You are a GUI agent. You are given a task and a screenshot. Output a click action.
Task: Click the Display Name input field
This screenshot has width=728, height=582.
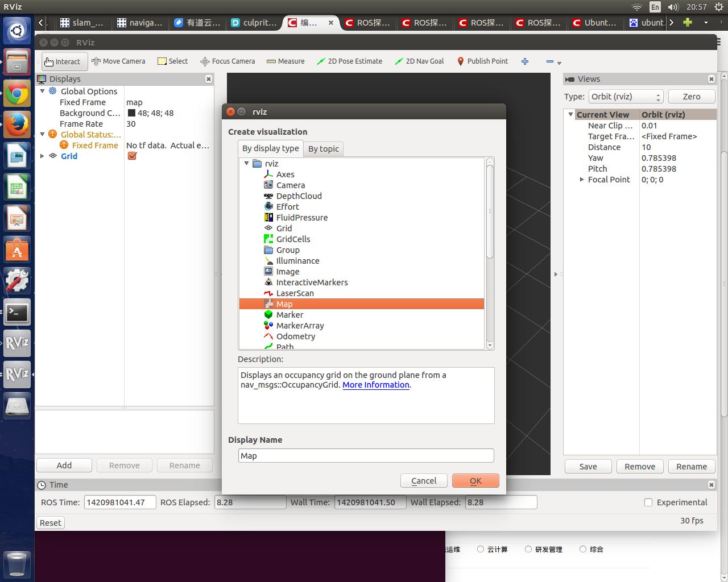366,456
